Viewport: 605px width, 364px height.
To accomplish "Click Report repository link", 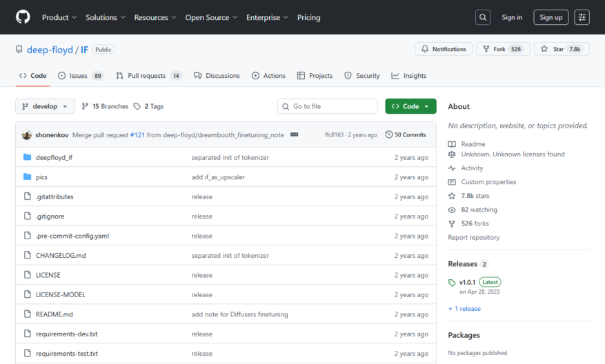I will pos(473,237).
